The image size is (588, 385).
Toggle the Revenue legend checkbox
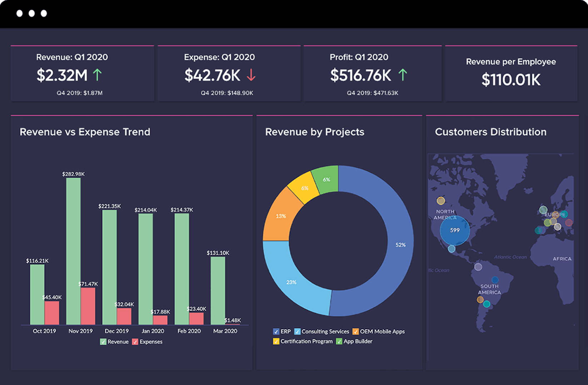(103, 342)
